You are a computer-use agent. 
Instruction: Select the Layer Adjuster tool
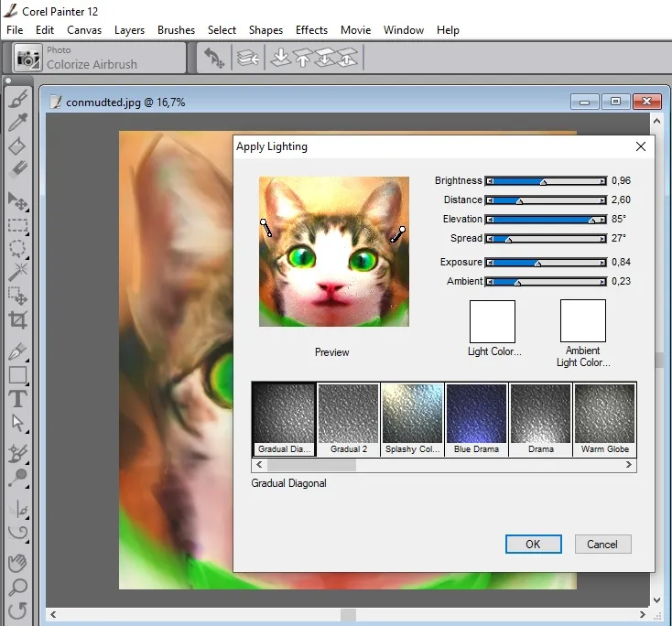pos(17,201)
